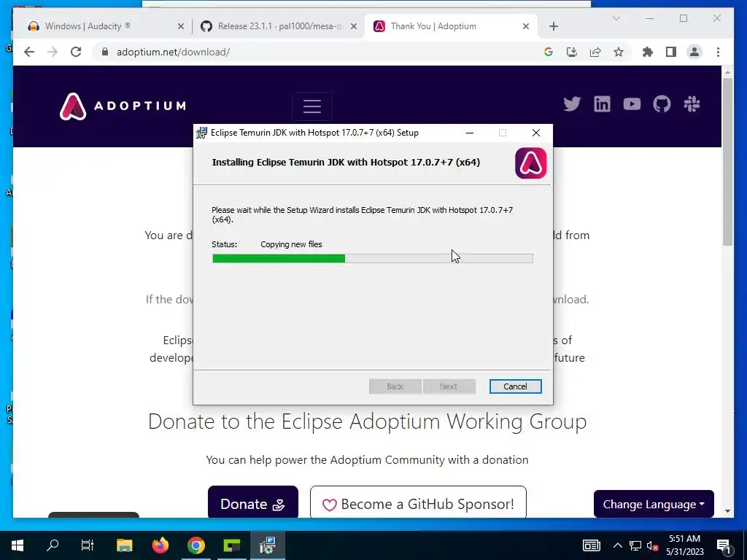Image resolution: width=747 pixels, height=560 pixels.
Task: Open Chrome profile avatar
Action: pos(694,52)
